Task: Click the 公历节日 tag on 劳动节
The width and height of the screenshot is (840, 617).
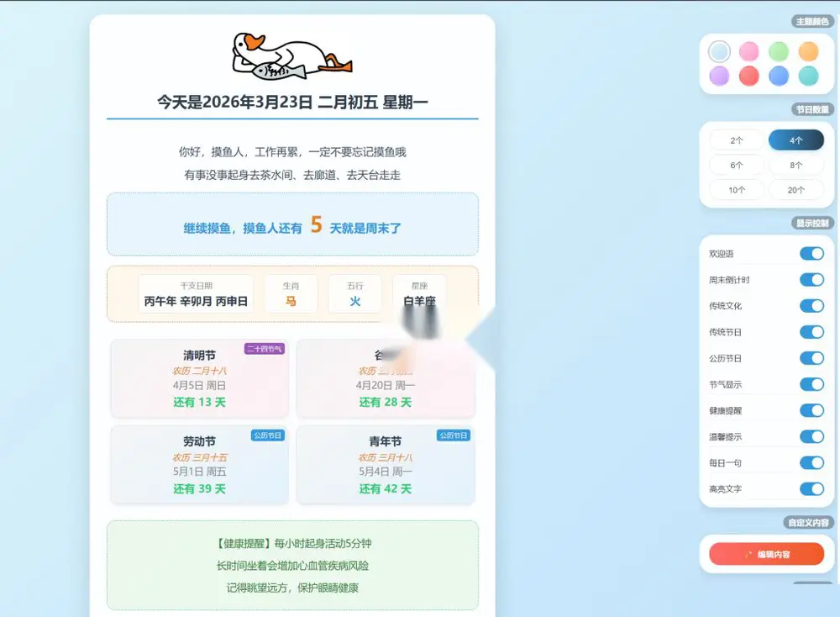Action: tap(268, 435)
